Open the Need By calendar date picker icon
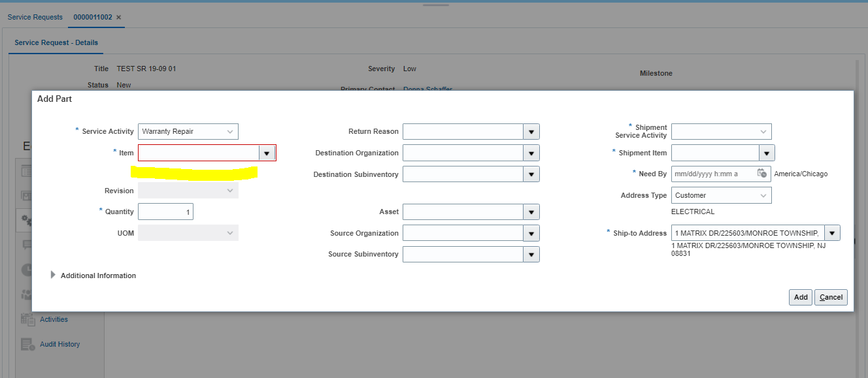The image size is (868, 378). (761, 174)
